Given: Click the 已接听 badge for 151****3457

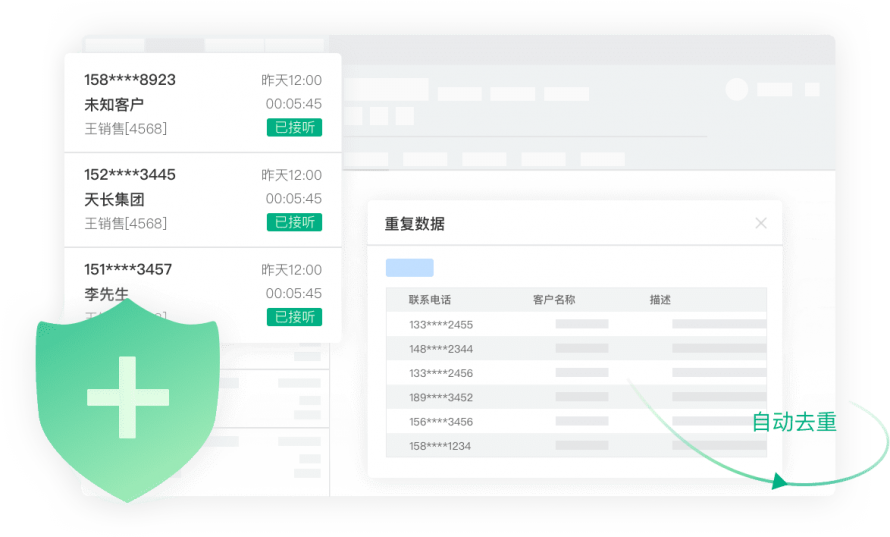Looking at the screenshot, I should click(295, 317).
